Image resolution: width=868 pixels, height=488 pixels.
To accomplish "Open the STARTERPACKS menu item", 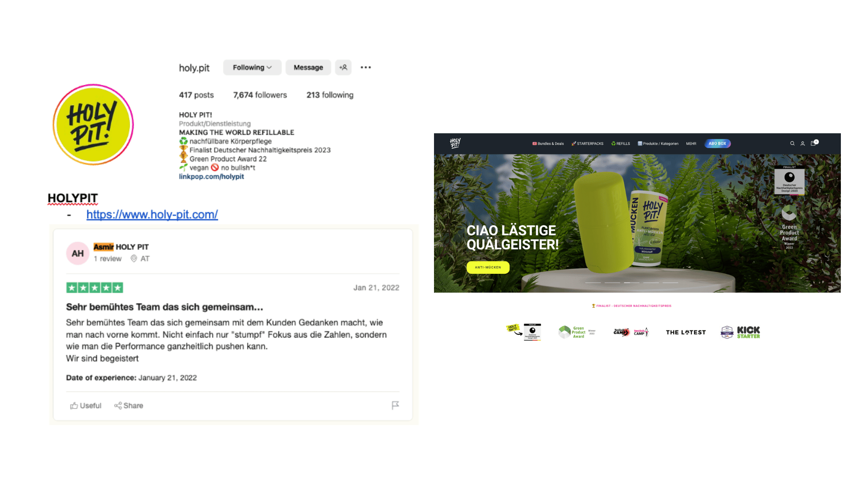I will coord(587,144).
